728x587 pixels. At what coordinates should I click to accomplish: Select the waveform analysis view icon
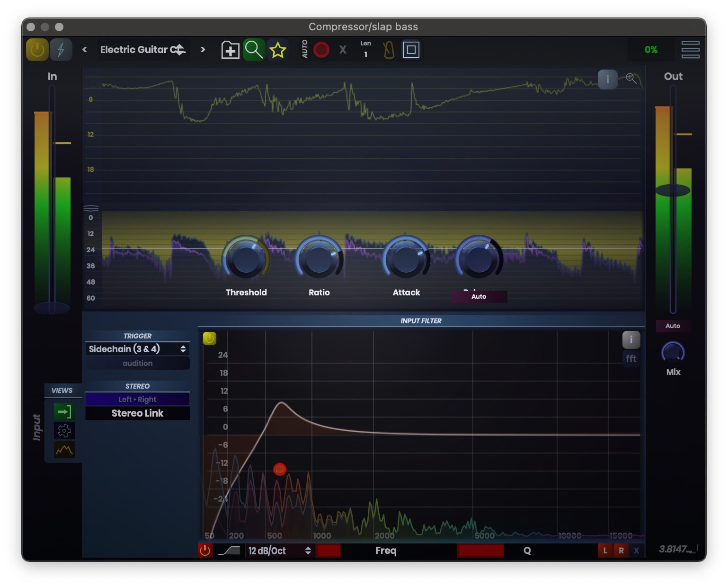point(64,450)
